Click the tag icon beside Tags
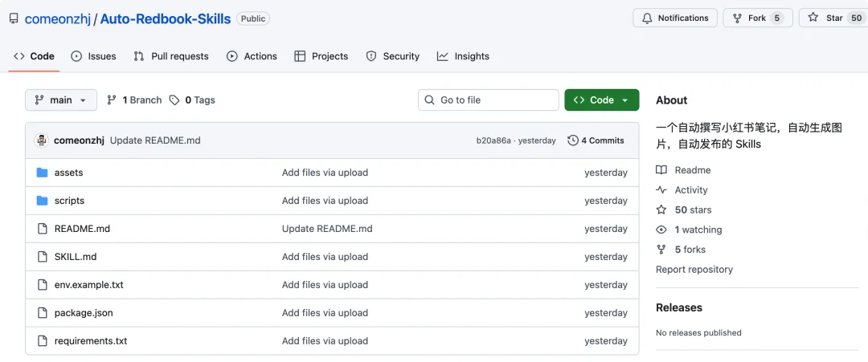This screenshot has width=868, height=362. pyautogui.click(x=174, y=100)
